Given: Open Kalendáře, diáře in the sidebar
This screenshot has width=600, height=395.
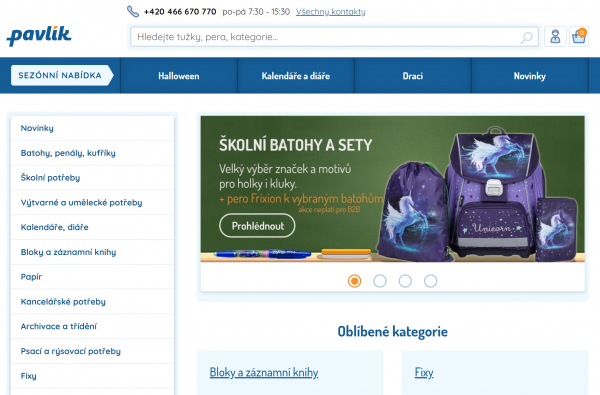Looking at the screenshot, I should pos(92,227).
